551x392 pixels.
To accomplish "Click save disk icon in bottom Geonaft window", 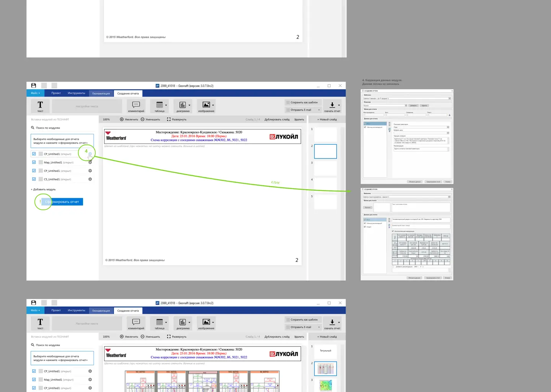I will tap(34, 303).
